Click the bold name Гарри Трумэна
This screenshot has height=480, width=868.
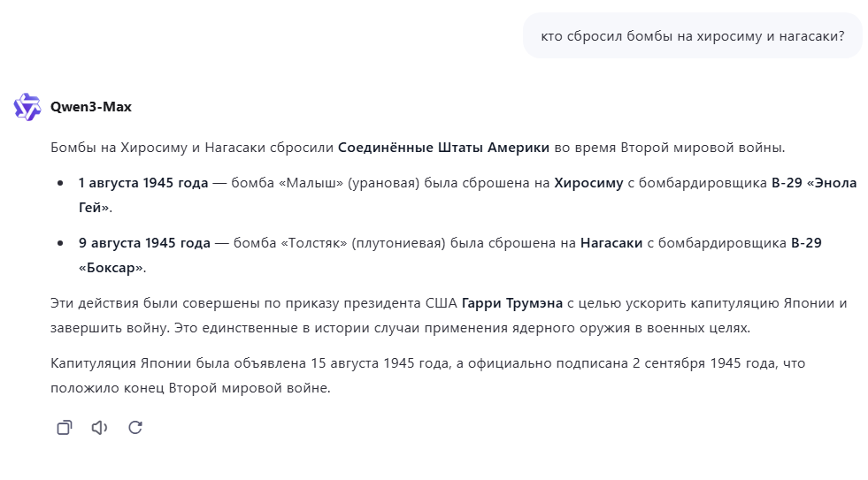coord(511,303)
